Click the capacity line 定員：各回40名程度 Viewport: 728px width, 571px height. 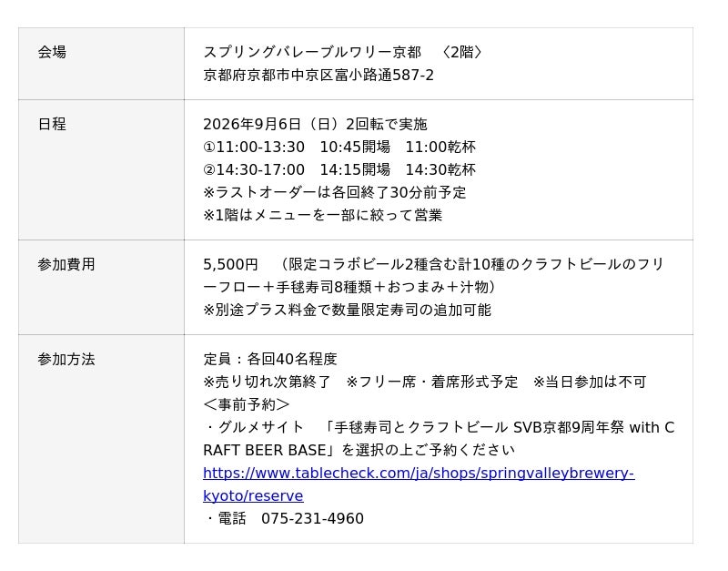pos(270,359)
